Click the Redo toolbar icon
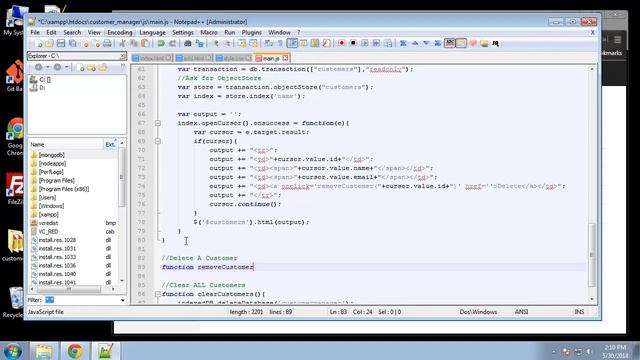 pyautogui.click(x=172, y=43)
